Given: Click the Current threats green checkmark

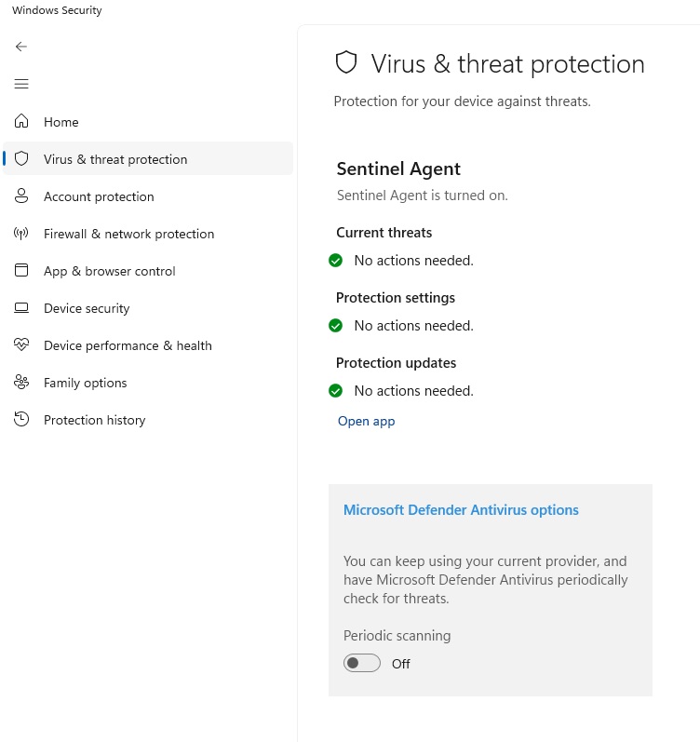Looking at the screenshot, I should point(336,261).
